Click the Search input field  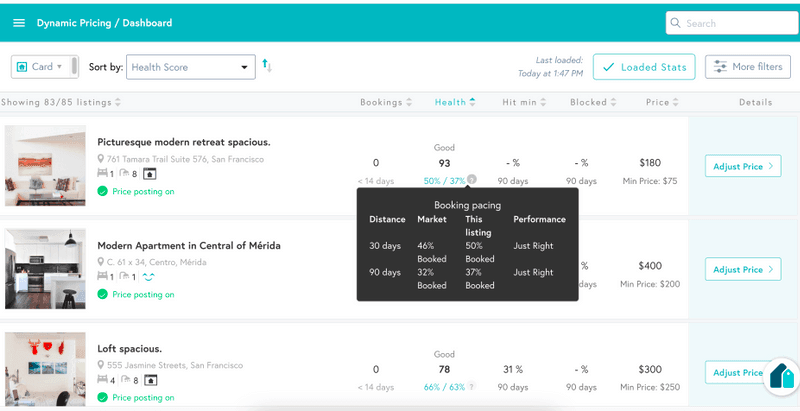730,23
